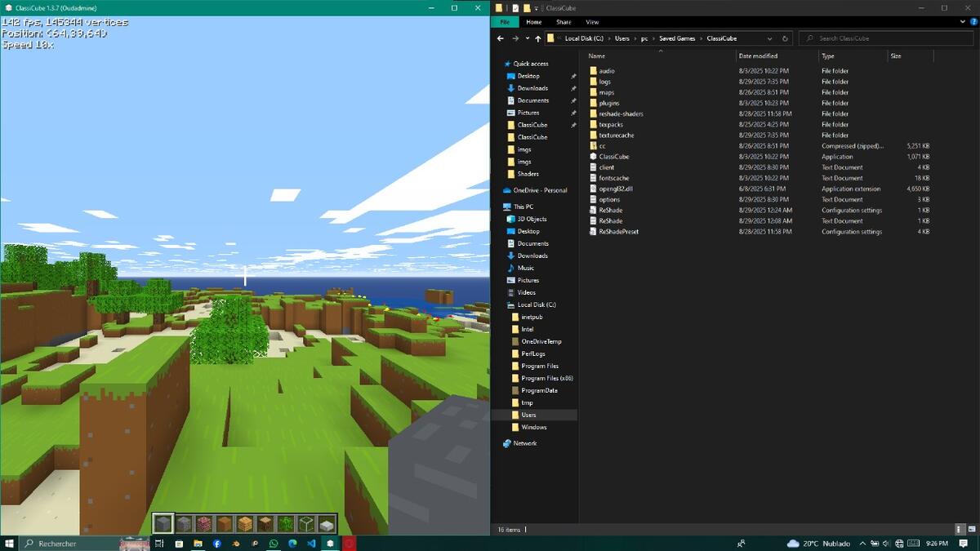This screenshot has height=551, width=980.
Task: Click the Search ClassiCube field
Action: pyautogui.click(x=886, y=38)
